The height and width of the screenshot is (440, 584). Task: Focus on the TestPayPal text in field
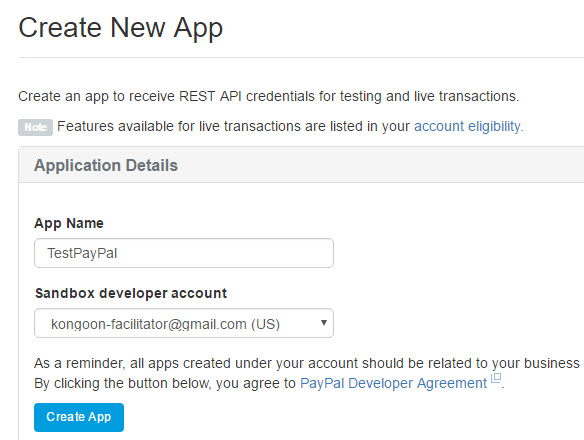(x=82, y=253)
